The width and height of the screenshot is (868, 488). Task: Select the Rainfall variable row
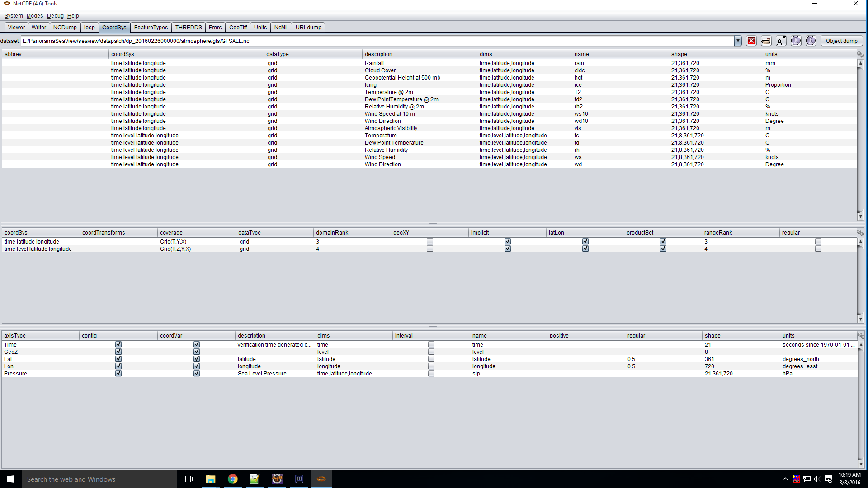pos(374,63)
